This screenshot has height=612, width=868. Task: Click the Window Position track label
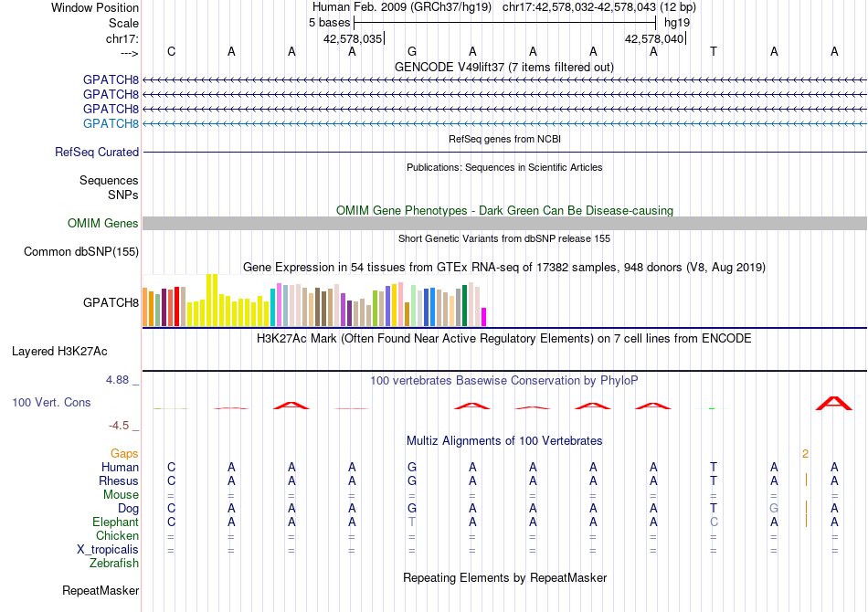pyautogui.click(x=95, y=7)
